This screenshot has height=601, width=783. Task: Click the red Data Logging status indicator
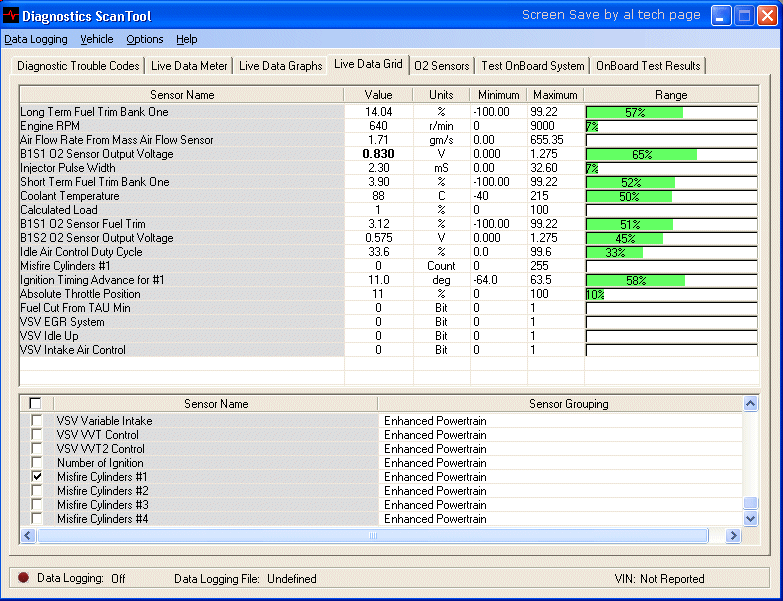tap(23, 578)
